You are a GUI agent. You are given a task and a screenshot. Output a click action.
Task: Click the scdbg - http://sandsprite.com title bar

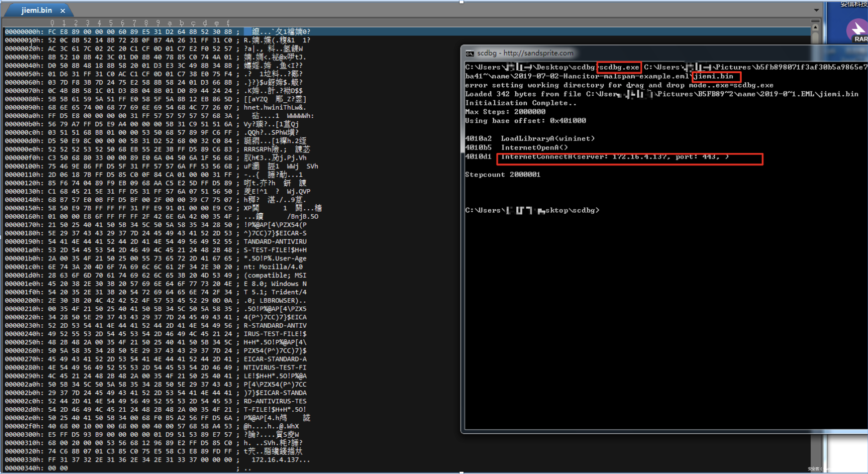(x=526, y=53)
